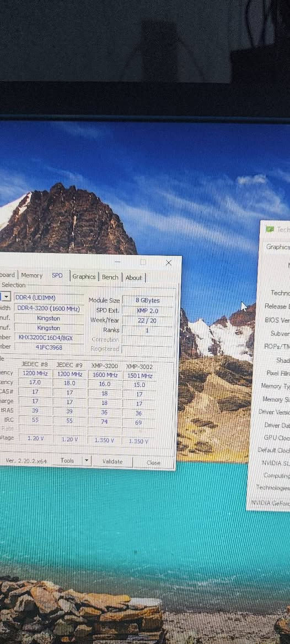Click the CAS latency value 15.0
Screen dimensions: 290x644
point(140,385)
